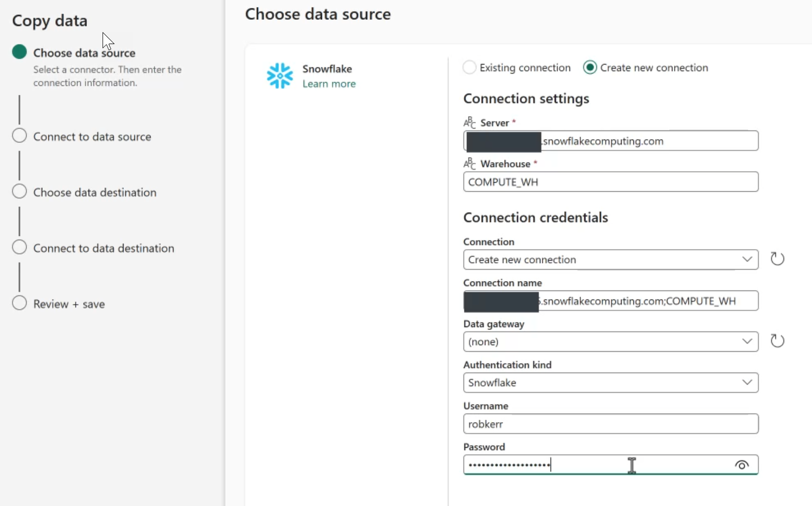Click the ABC text-type icon beside Server
Viewport: 812px width, 506px height.
[469, 122]
